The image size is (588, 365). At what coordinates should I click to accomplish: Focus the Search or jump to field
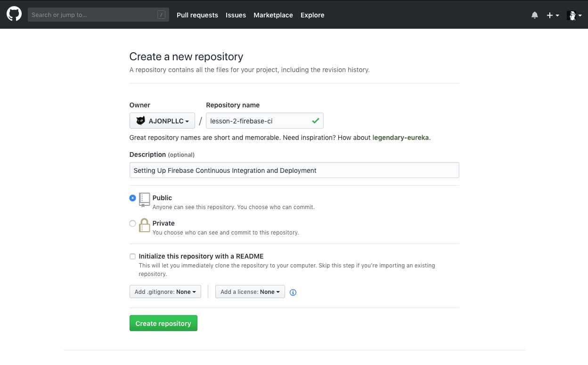coord(98,15)
